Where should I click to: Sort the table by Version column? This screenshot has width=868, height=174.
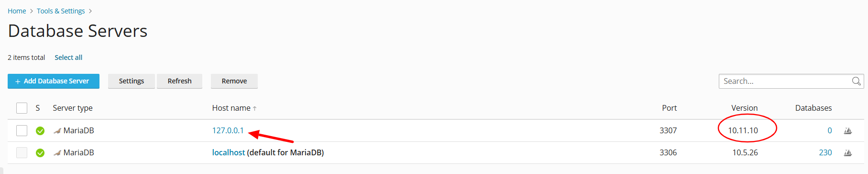(745, 108)
